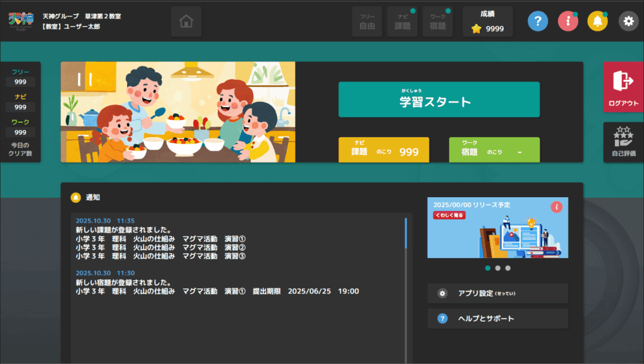The height and width of the screenshot is (364, 644).
Task: Click the pink information icon at top right
Action: [x=567, y=21]
